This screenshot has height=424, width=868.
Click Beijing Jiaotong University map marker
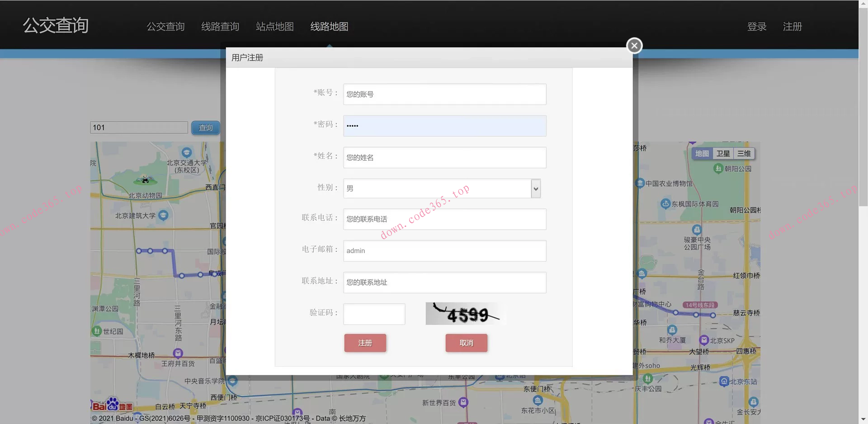pyautogui.click(x=187, y=153)
